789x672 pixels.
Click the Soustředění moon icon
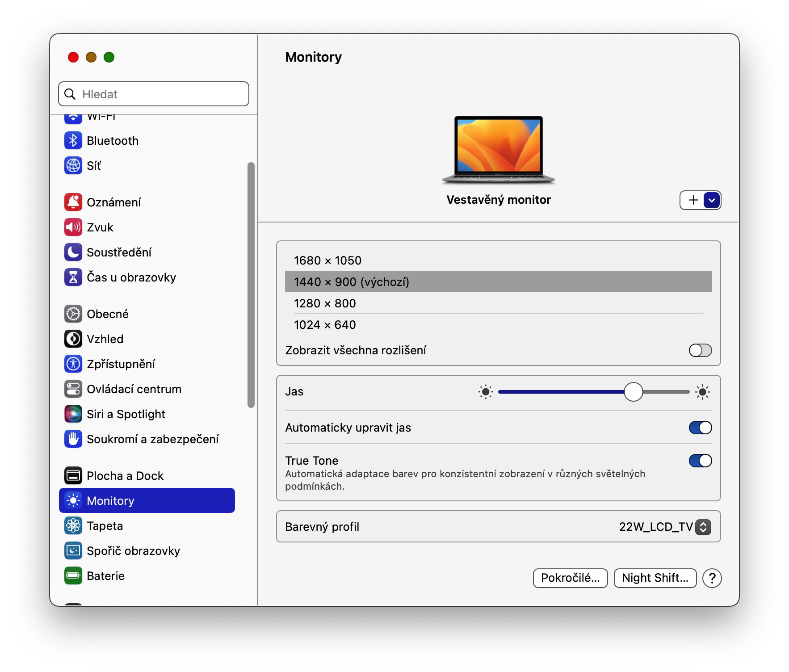pos(73,252)
